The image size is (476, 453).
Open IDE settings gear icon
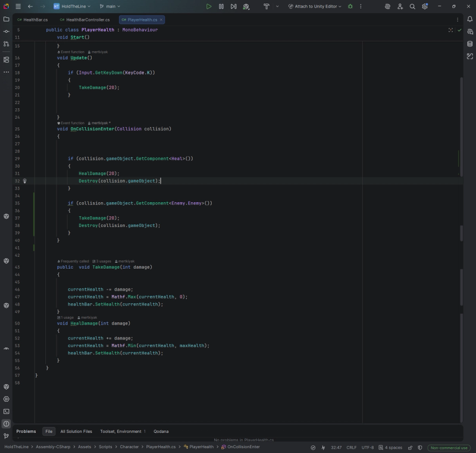point(425,7)
